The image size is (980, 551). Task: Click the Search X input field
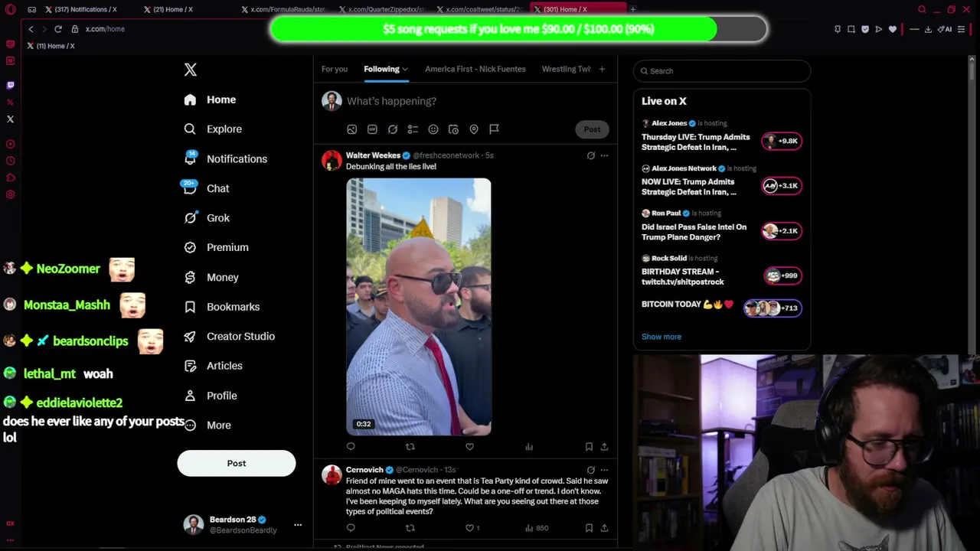722,71
